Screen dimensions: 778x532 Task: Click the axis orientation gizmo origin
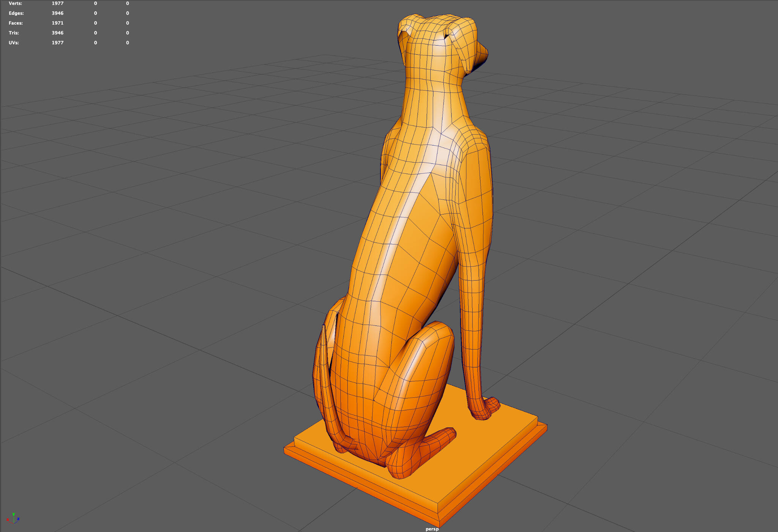click(14, 524)
